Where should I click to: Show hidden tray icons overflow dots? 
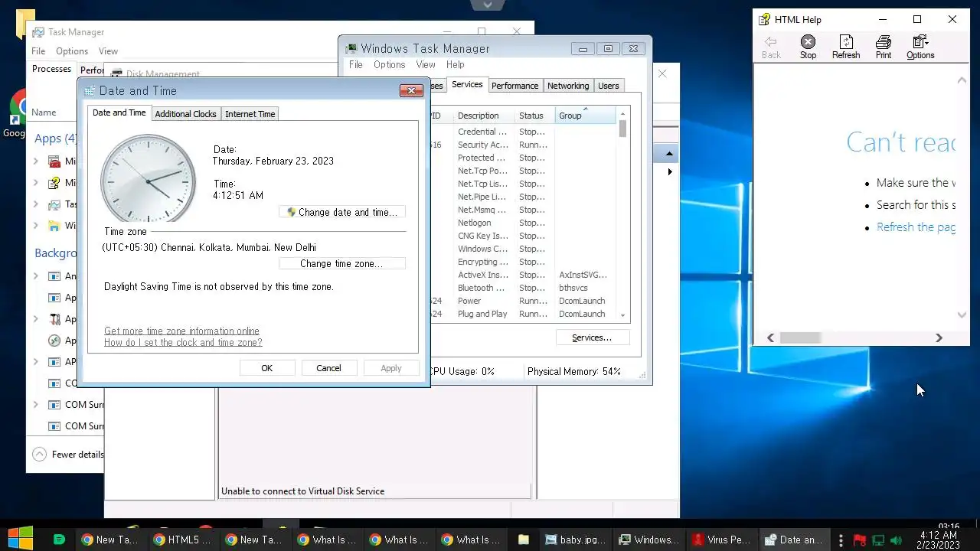pyautogui.click(x=841, y=540)
